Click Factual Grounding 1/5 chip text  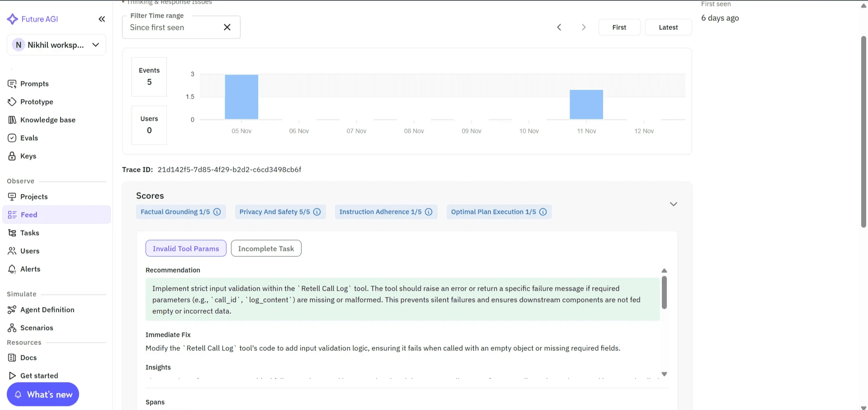[175, 212]
